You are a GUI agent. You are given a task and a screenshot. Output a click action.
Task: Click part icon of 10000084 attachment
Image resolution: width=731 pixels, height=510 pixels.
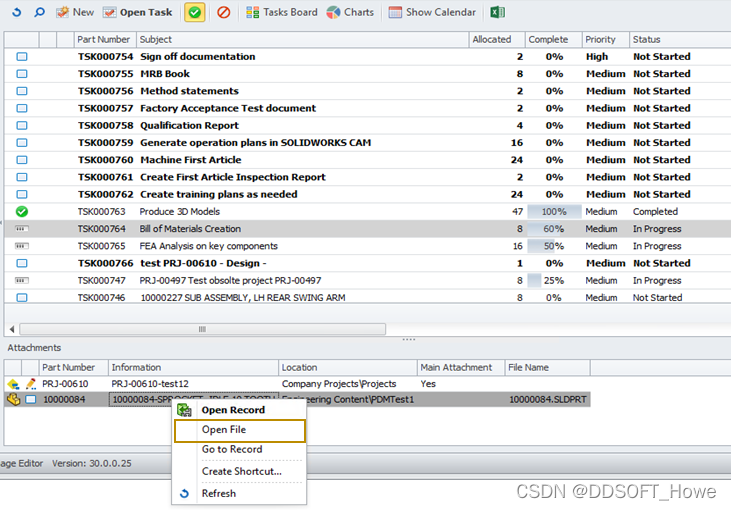[x=14, y=400]
